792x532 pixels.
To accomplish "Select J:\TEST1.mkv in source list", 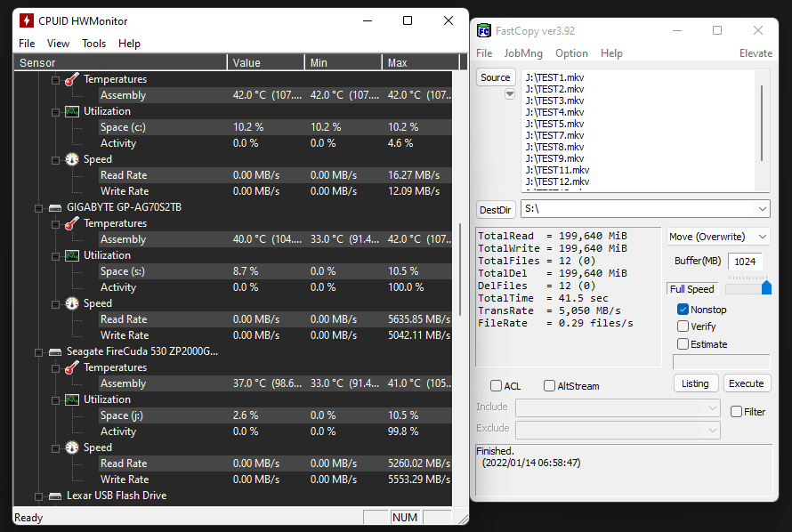I will coord(554,77).
